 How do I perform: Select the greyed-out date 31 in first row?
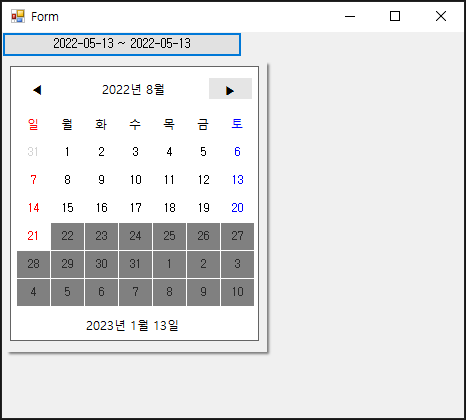pos(33,152)
